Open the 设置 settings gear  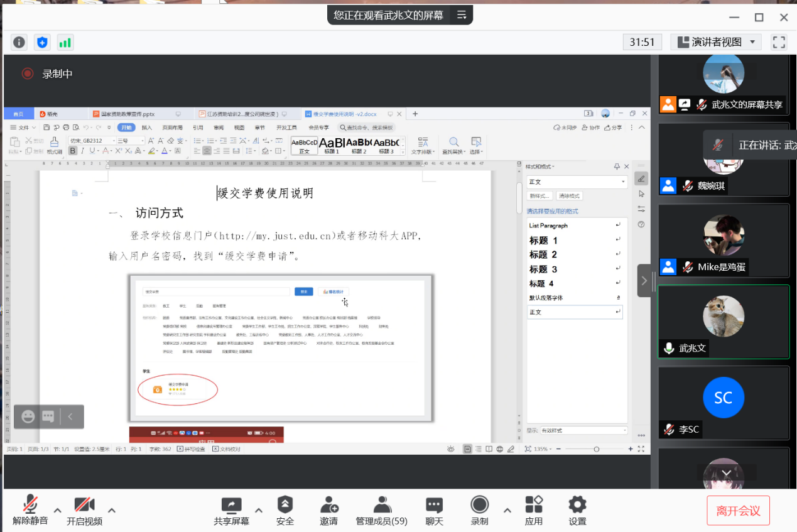point(577,510)
